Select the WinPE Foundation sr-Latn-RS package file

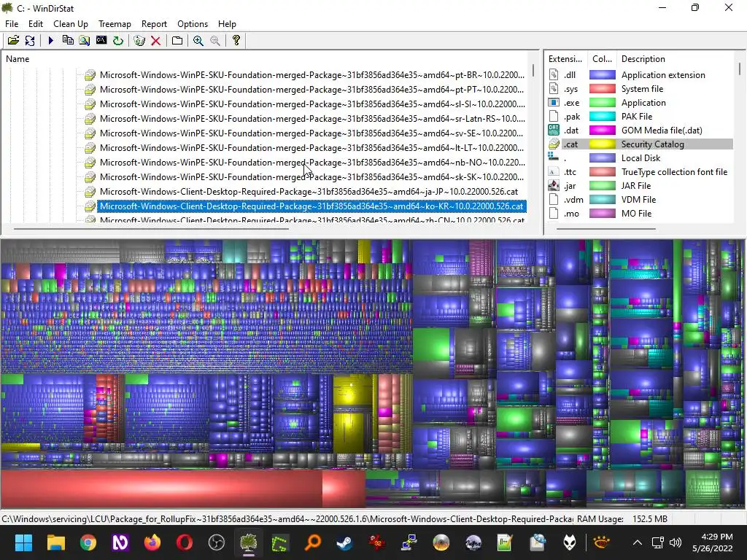(312, 119)
